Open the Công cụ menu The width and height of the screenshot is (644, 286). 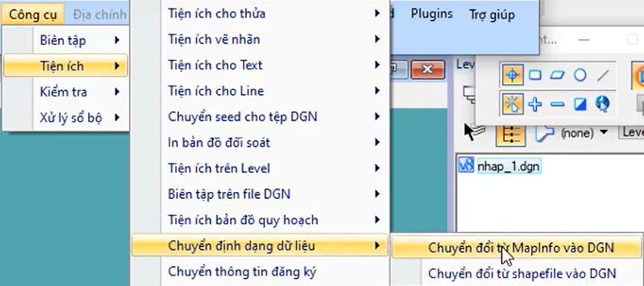32,15
